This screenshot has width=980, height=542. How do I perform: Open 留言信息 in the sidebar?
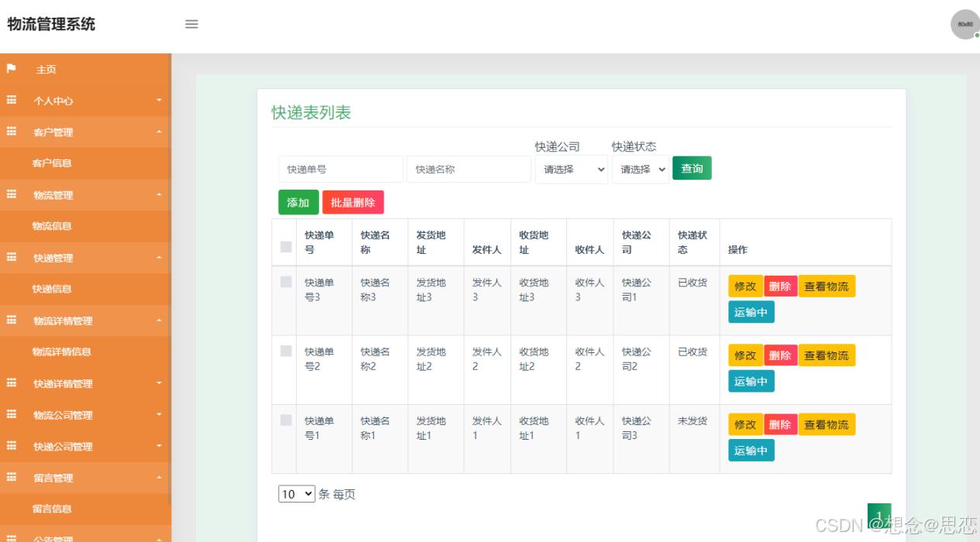pos(84,509)
